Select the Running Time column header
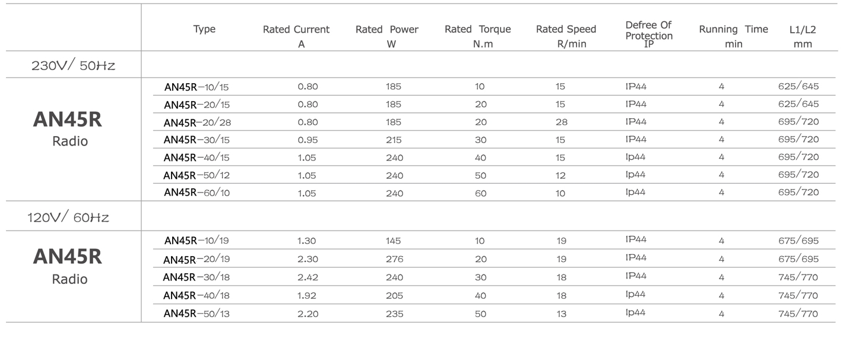 [x=733, y=36]
